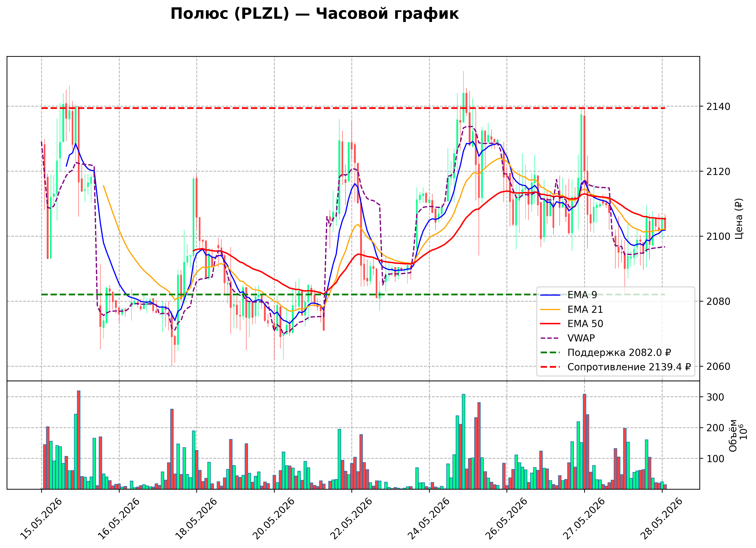Click the 2120 price axis label
Screen dimensions: 756x548
[718, 172]
